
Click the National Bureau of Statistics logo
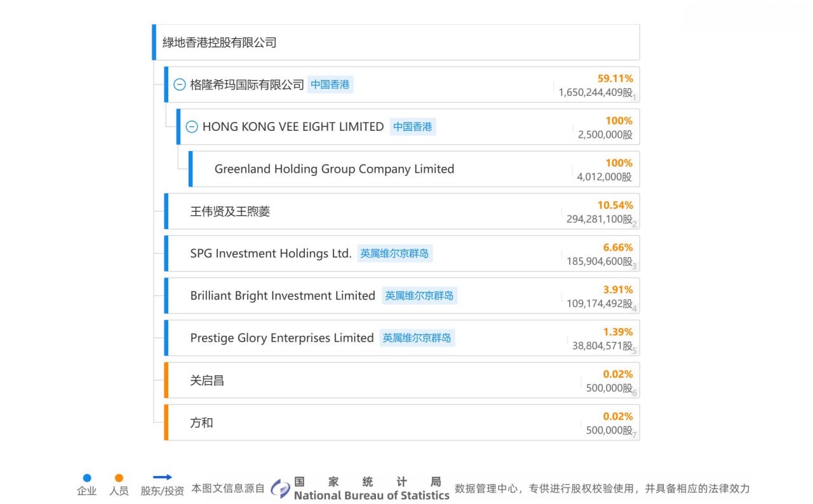tap(280, 488)
